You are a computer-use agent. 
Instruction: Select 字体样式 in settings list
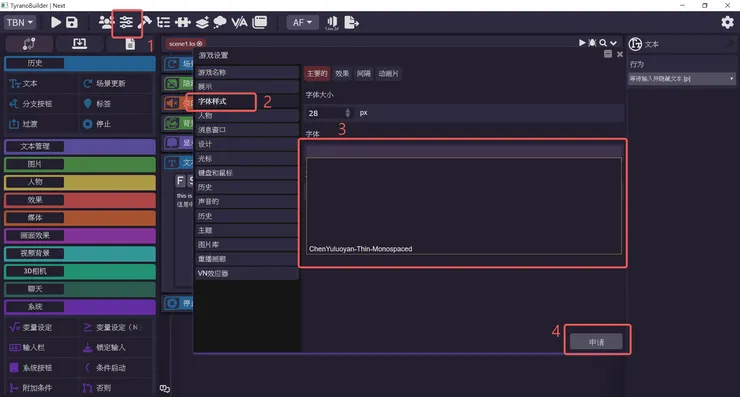click(247, 101)
